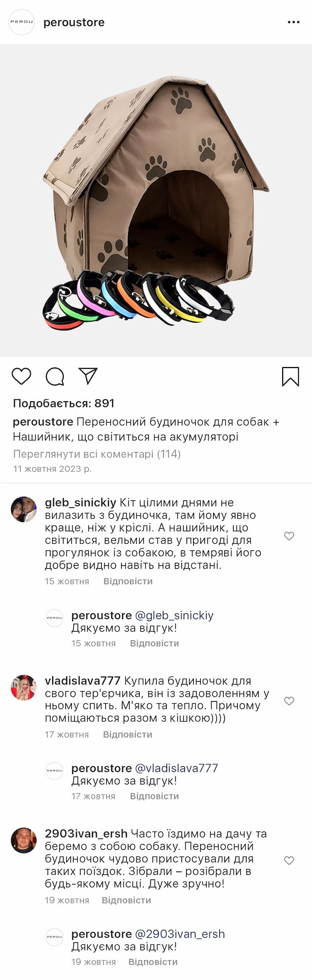Like vladislava777's comment with heart
Screen dimensions: 312x980
coord(289,701)
